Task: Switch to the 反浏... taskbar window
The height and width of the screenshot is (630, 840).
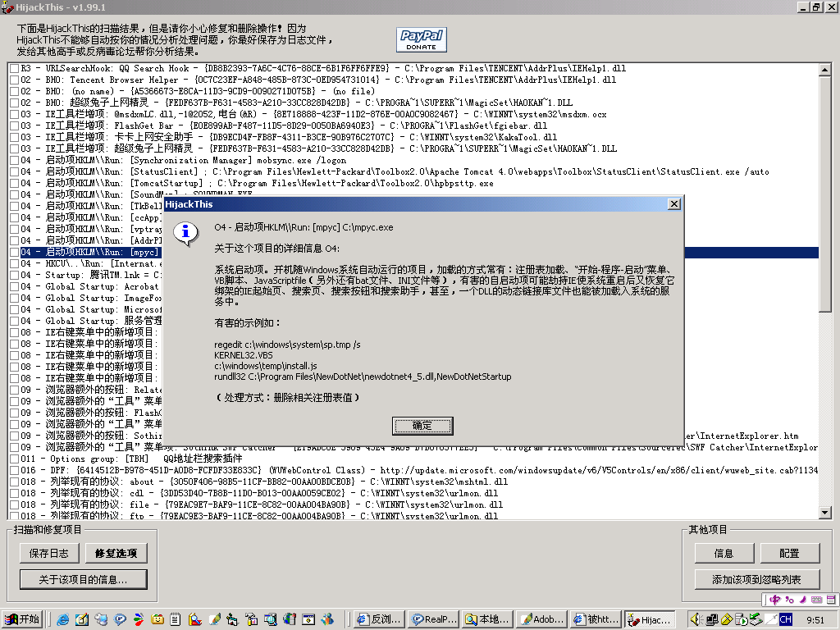Action: click(380, 619)
